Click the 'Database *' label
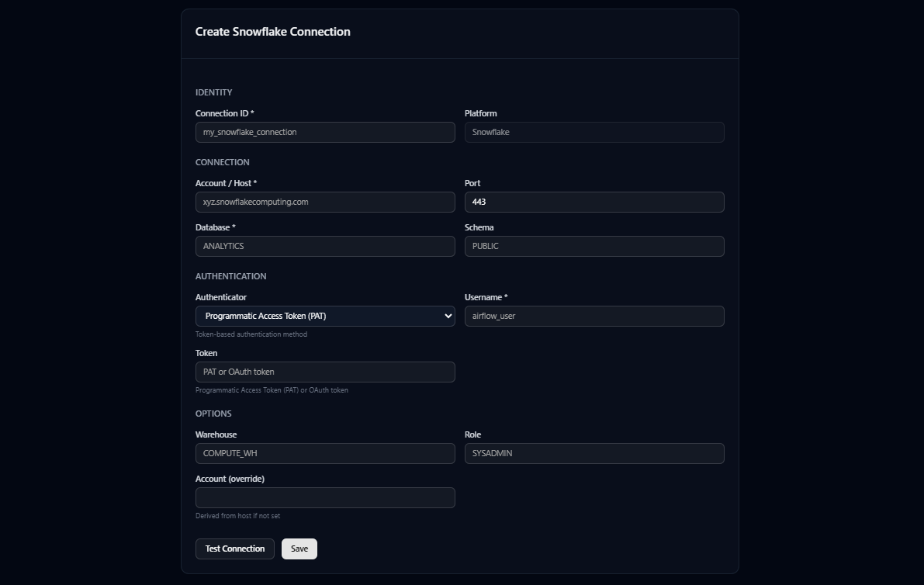Screen dimensions: 924x585 tap(215, 227)
